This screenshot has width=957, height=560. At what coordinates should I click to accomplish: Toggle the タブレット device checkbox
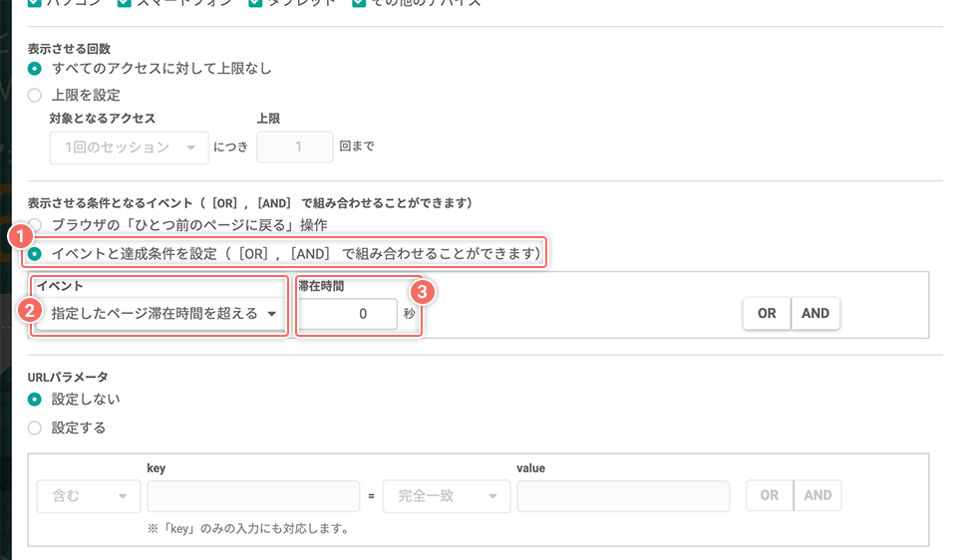(x=256, y=2)
